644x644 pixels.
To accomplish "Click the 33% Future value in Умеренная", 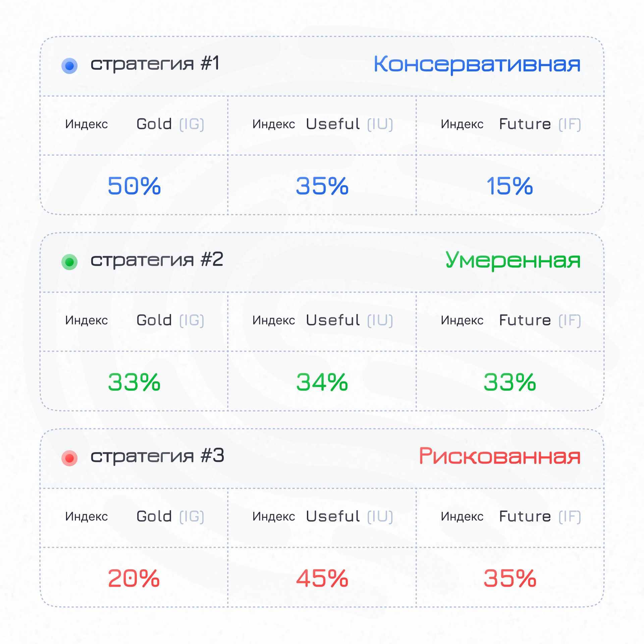I will point(510,382).
